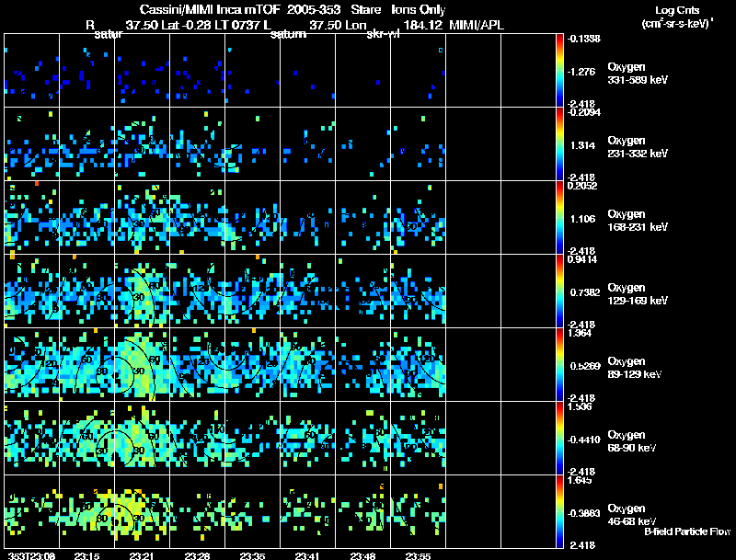Click the '1.536' color scale value
Image resolution: width=736 pixels, height=560 pixels.
point(580,406)
